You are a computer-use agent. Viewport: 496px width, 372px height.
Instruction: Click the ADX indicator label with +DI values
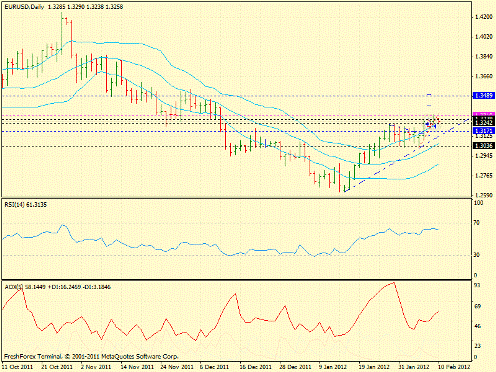point(58,287)
